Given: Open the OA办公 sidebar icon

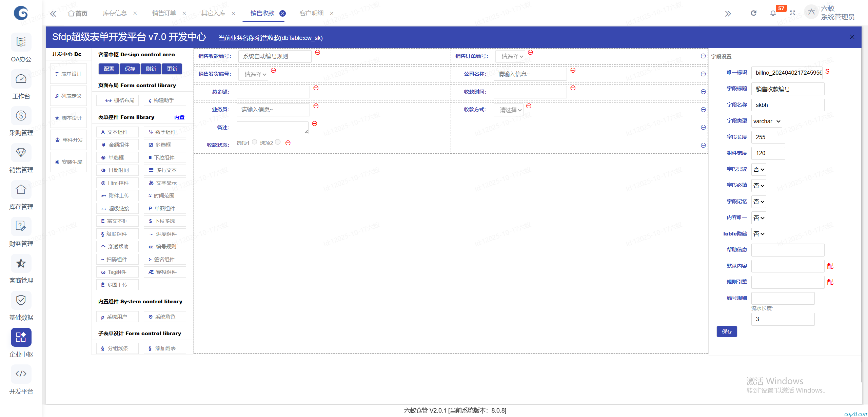Looking at the screenshot, I should pyautogui.click(x=21, y=42).
